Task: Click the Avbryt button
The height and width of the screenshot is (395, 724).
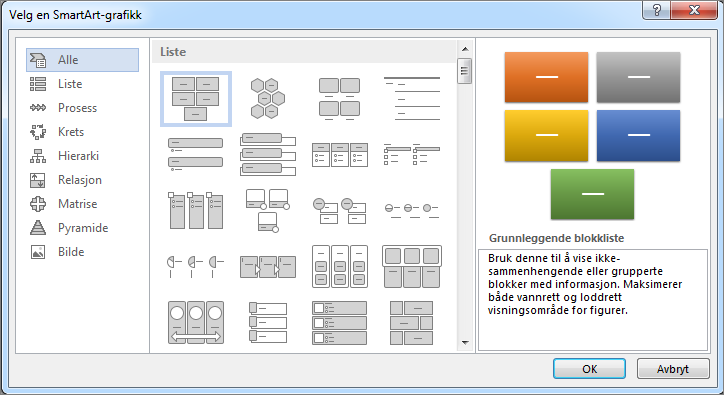Action: pyautogui.click(x=673, y=369)
